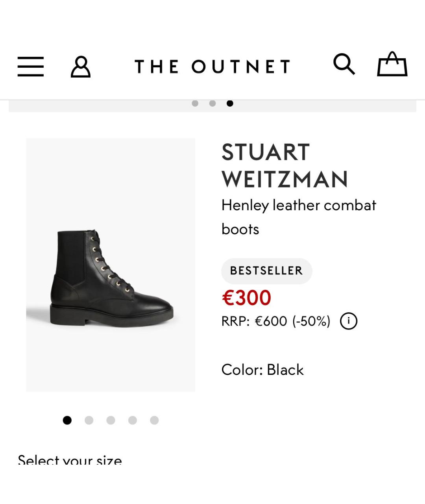The width and height of the screenshot is (425, 504).
Task: Open the black combat boot product image
Action: pos(111,265)
